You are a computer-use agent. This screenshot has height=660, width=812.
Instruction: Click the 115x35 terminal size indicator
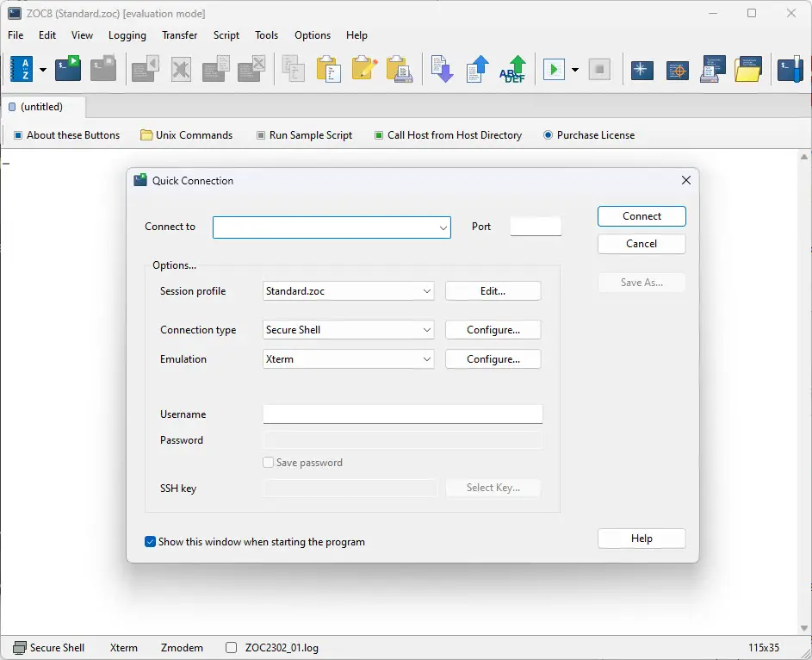tap(763, 648)
